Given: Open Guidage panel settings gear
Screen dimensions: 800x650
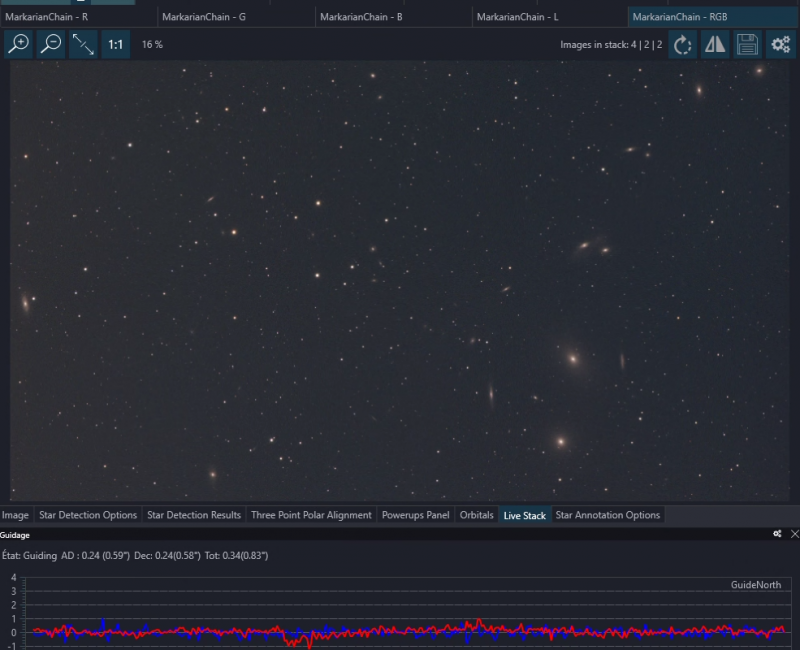Looking at the screenshot, I should click(777, 534).
